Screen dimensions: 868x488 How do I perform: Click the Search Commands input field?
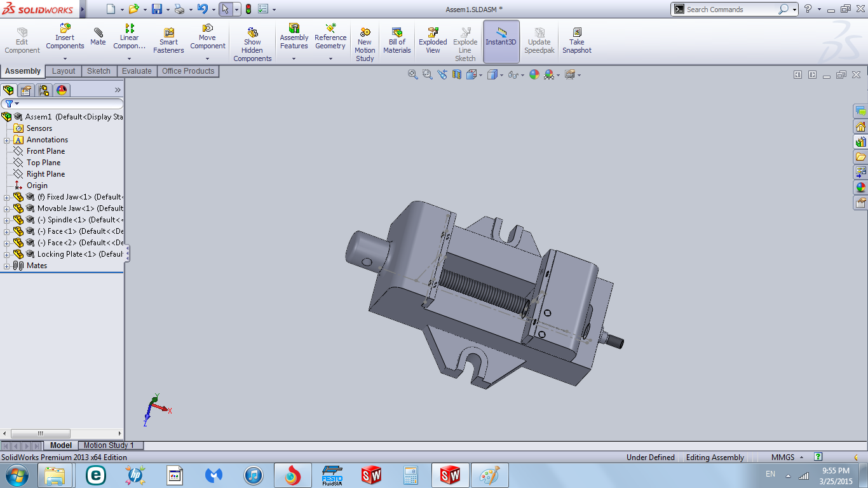pos(731,10)
